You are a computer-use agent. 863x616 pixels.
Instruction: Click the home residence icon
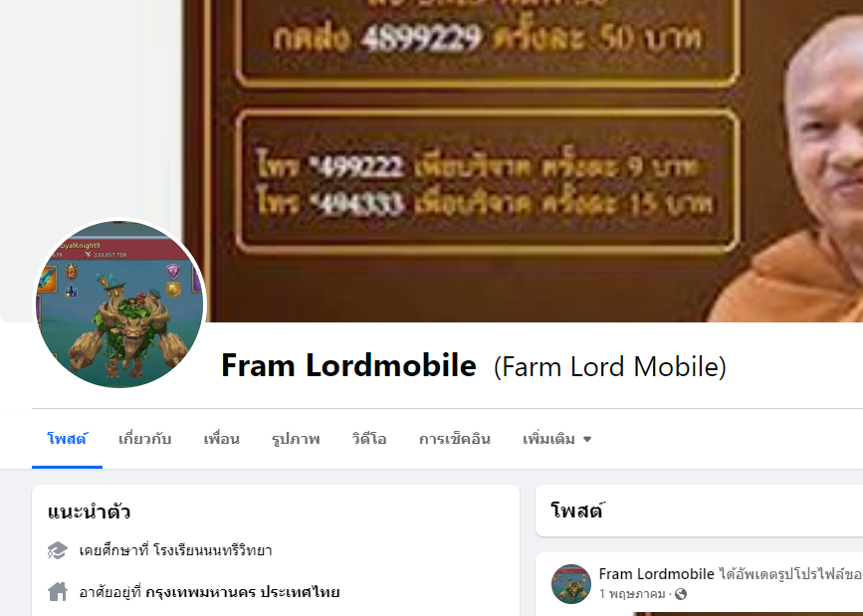[x=58, y=592]
